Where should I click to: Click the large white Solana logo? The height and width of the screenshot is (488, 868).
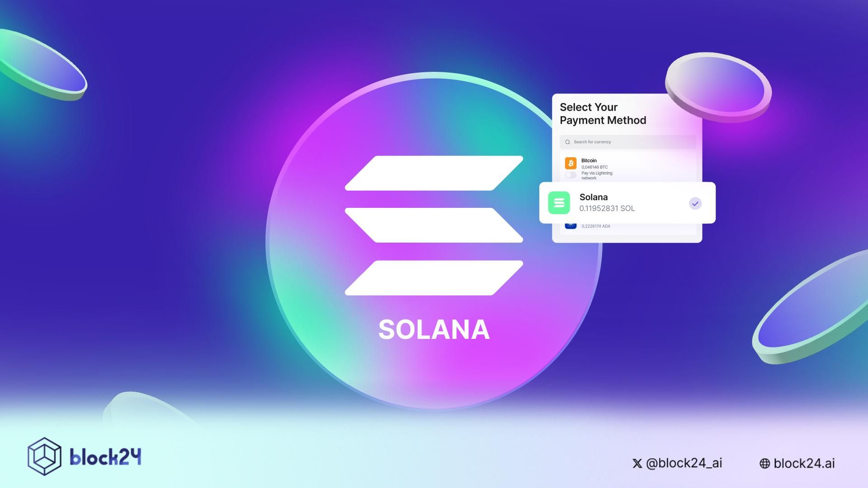click(x=434, y=225)
